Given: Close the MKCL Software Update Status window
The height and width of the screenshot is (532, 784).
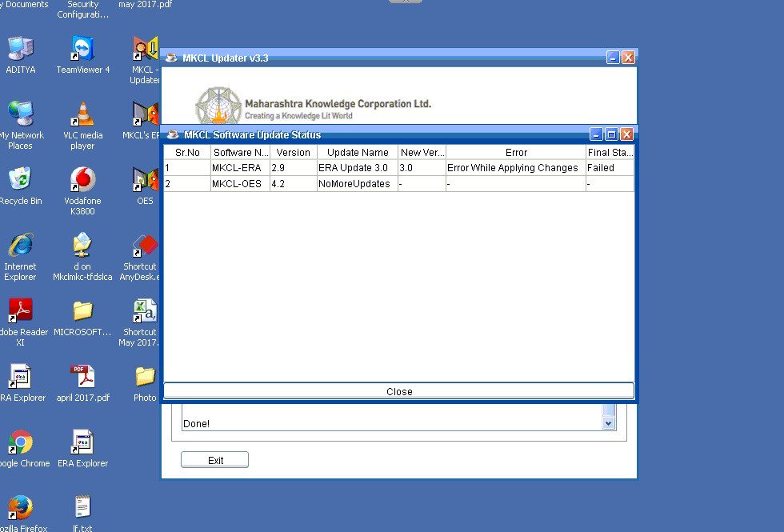Looking at the screenshot, I should (x=627, y=134).
